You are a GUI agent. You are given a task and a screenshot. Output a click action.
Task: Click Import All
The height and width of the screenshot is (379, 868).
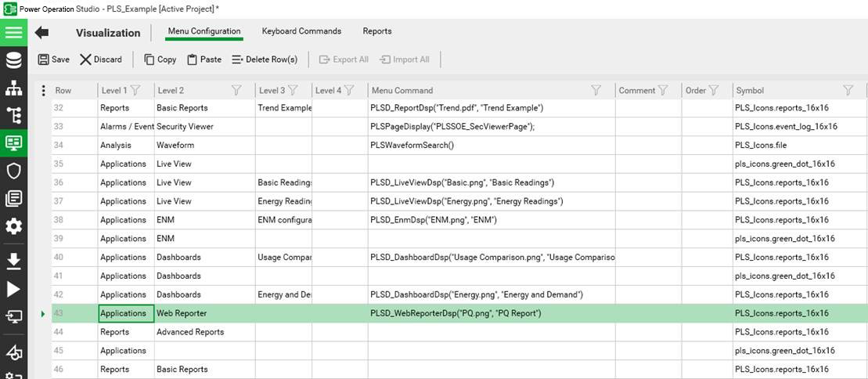pyautogui.click(x=404, y=60)
